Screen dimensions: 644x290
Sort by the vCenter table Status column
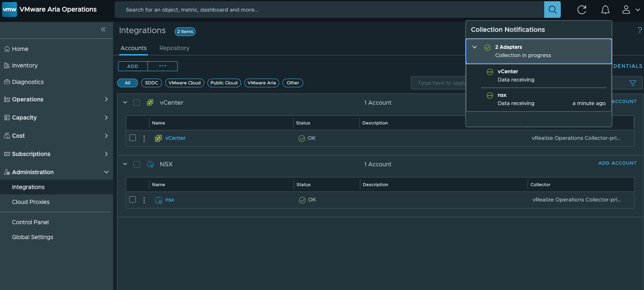pyautogui.click(x=303, y=123)
